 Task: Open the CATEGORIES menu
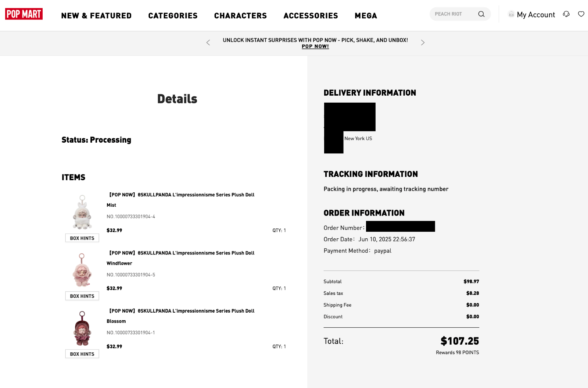(173, 16)
